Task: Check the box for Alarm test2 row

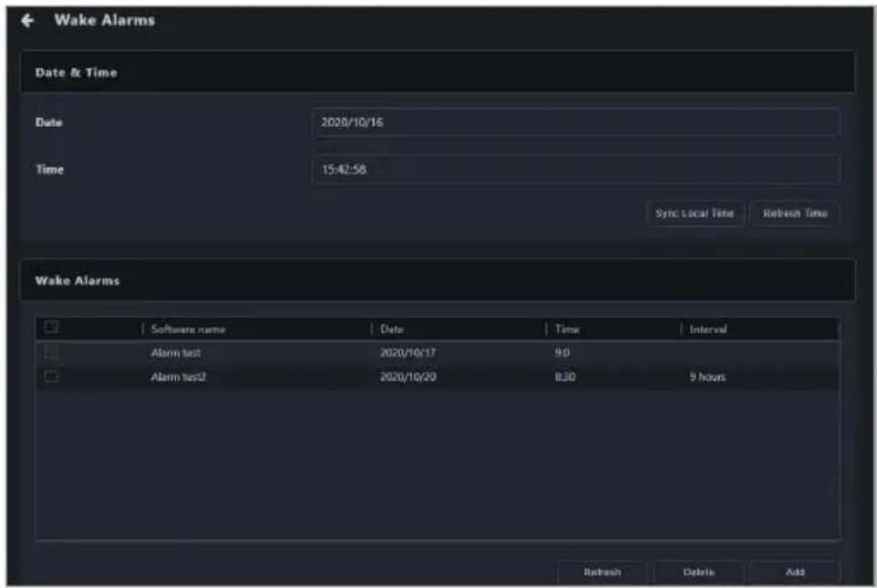Action: tap(51, 376)
